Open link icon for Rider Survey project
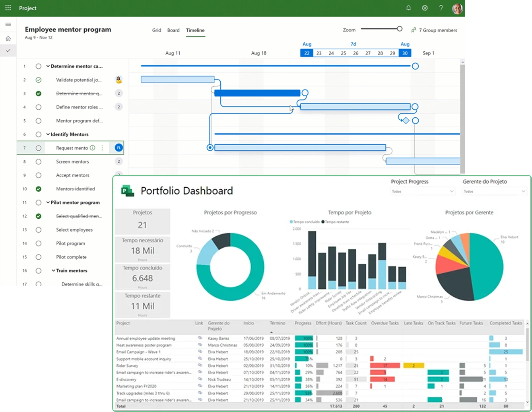 (x=200, y=365)
